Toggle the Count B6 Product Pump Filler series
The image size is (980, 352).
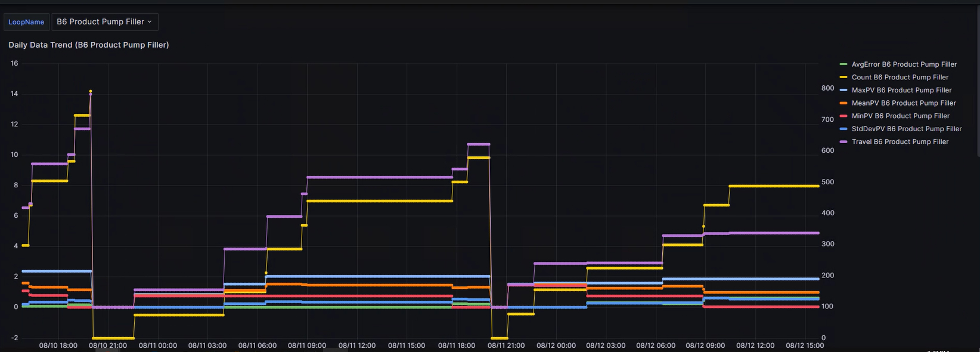coord(900,78)
